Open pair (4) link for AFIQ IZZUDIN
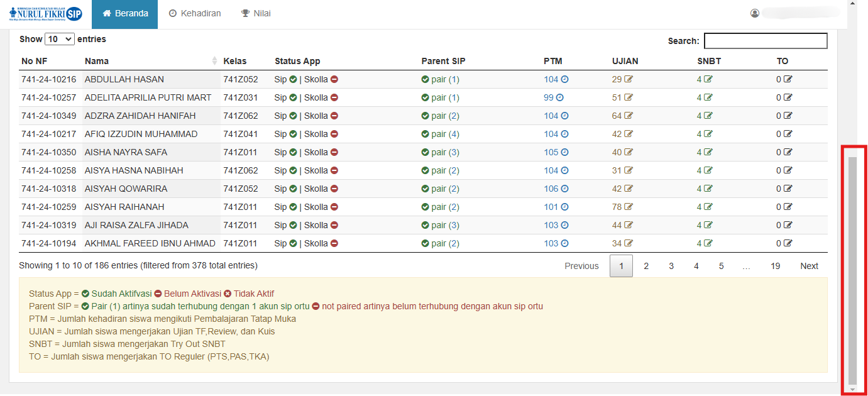Viewport: 868px width, 396px height. pyautogui.click(x=445, y=135)
